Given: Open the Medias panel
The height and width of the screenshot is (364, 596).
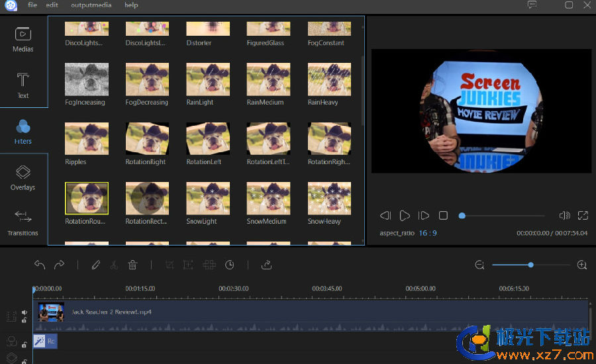Looking at the screenshot, I should tap(23, 40).
